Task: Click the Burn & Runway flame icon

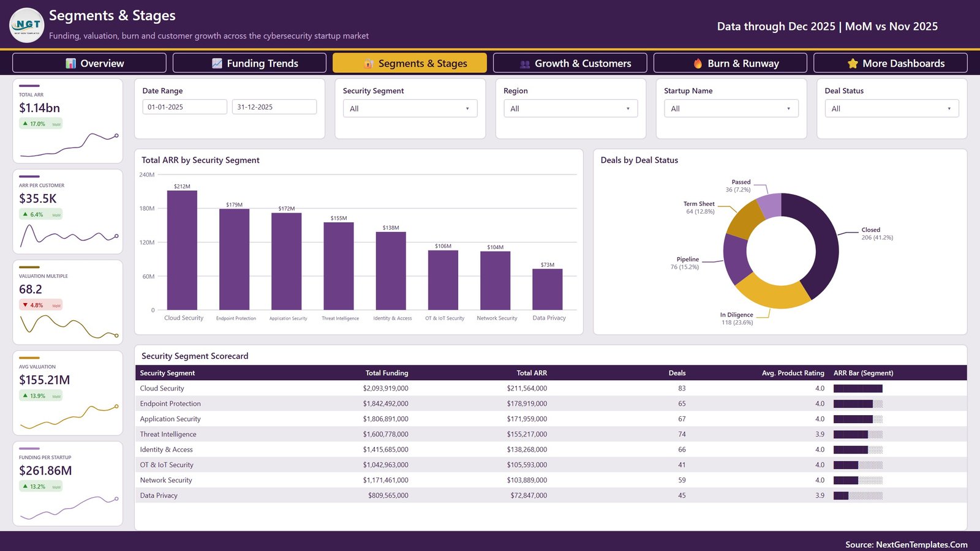Action: [x=698, y=63]
